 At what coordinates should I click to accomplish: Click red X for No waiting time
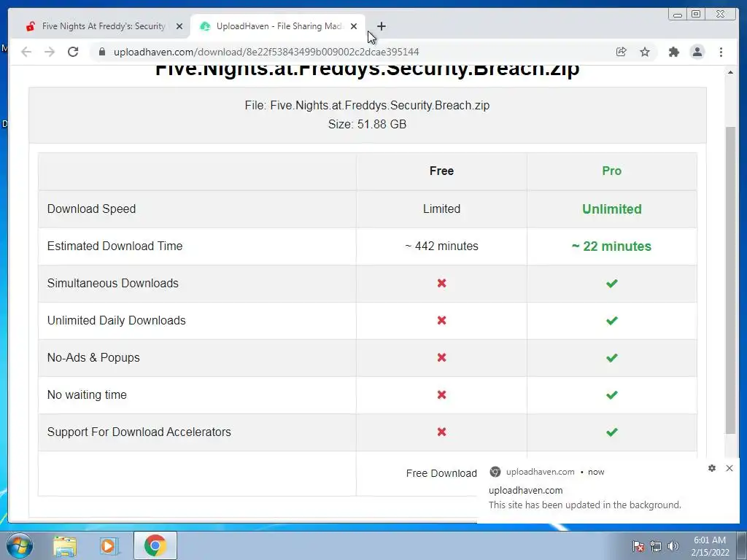441,394
